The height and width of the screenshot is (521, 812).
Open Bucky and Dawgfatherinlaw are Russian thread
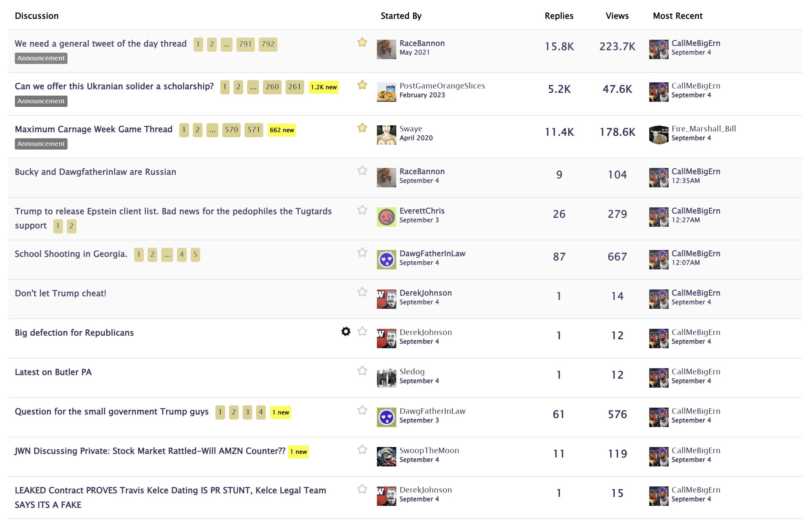pos(95,172)
